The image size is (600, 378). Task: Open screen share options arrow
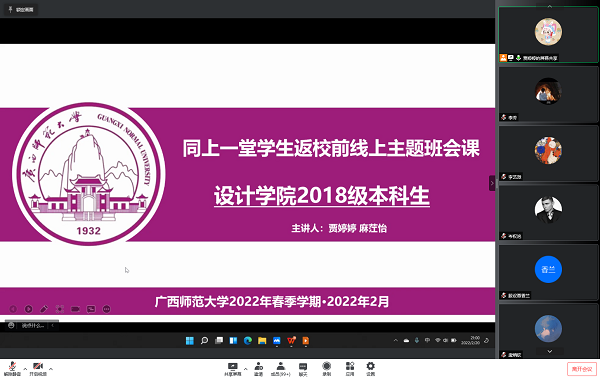(245, 369)
